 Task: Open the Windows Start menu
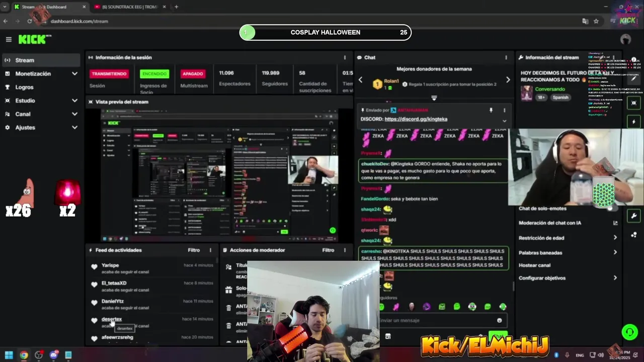pyautogui.click(x=9, y=355)
